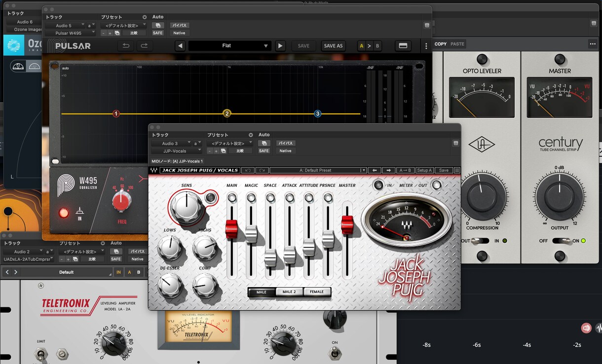Click the A→B copy button in JJP Vocals
The image size is (602, 364).
coord(405,170)
